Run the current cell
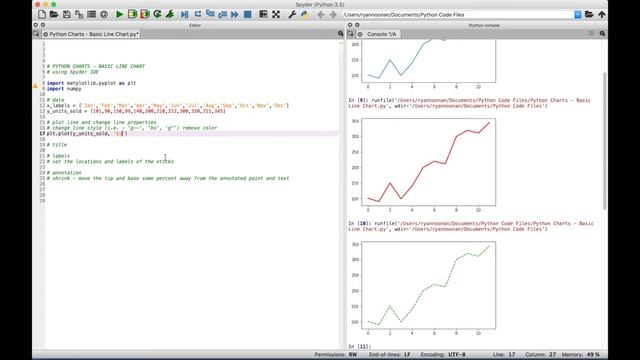This screenshot has width=640, height=360. coord(132,15)
